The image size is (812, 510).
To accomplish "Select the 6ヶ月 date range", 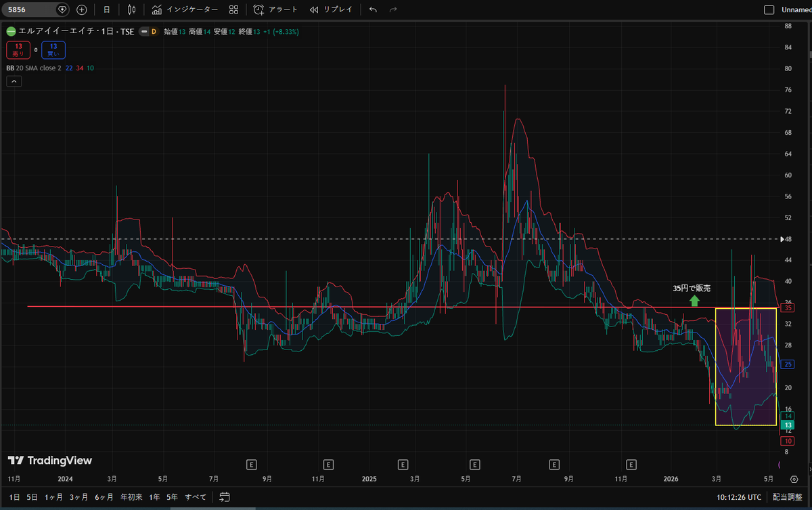I will pos(104,497).
